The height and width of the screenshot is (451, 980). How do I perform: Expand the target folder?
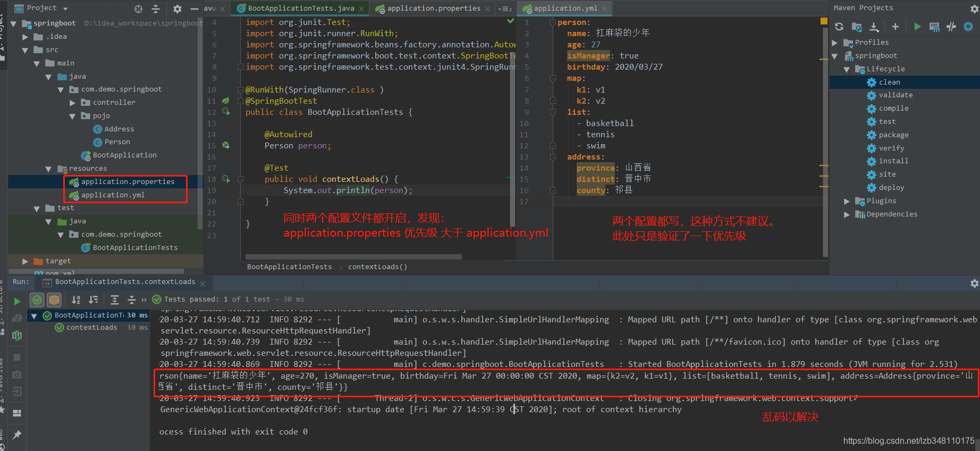coord(25,261)
